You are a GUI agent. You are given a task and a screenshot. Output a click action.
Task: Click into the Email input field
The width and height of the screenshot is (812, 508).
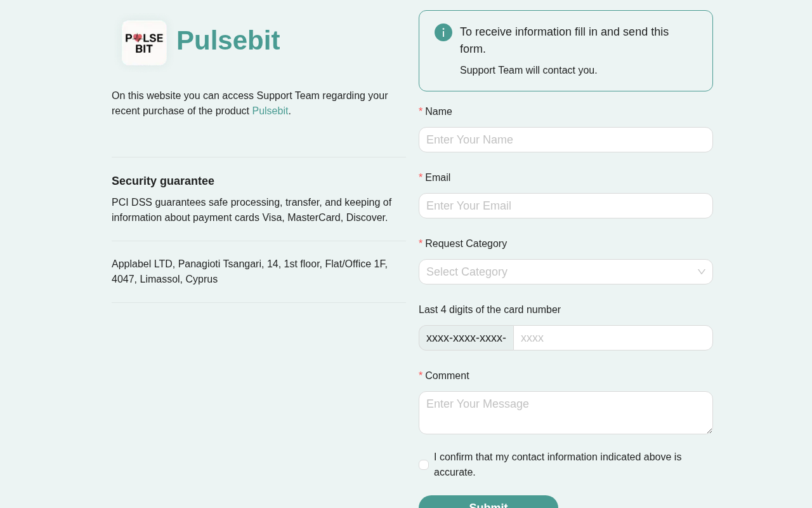click(565, 206)
